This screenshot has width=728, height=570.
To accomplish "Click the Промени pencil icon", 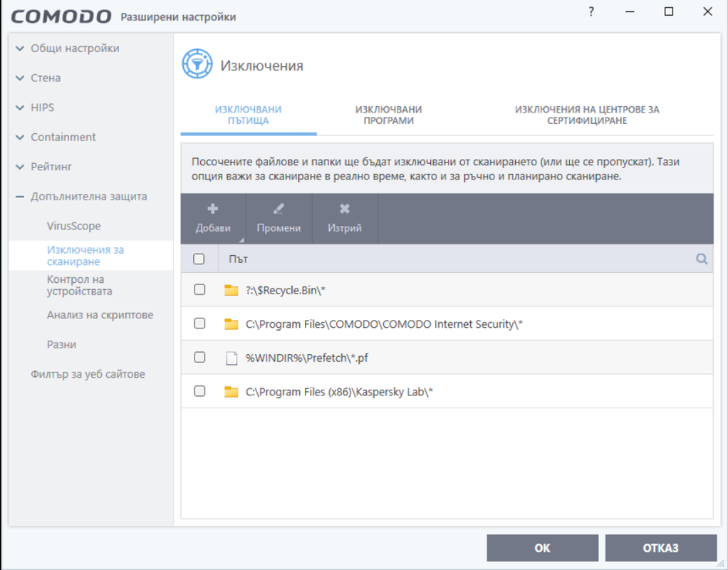I will pyautogui.click(x=279, y=209).
